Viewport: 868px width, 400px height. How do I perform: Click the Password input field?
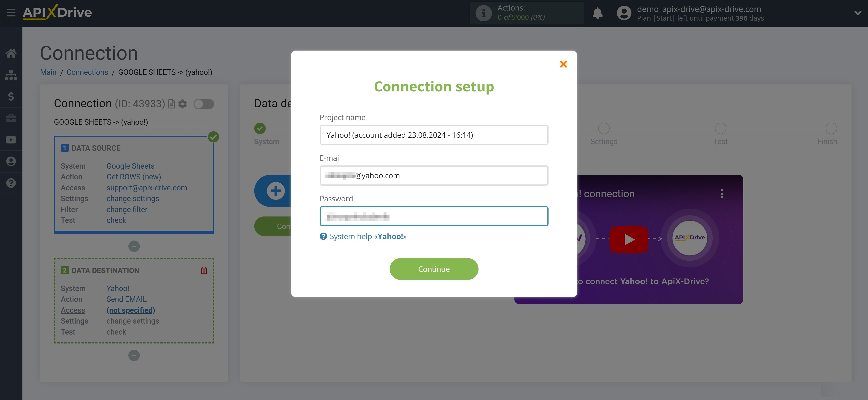(x=434, y=216)
